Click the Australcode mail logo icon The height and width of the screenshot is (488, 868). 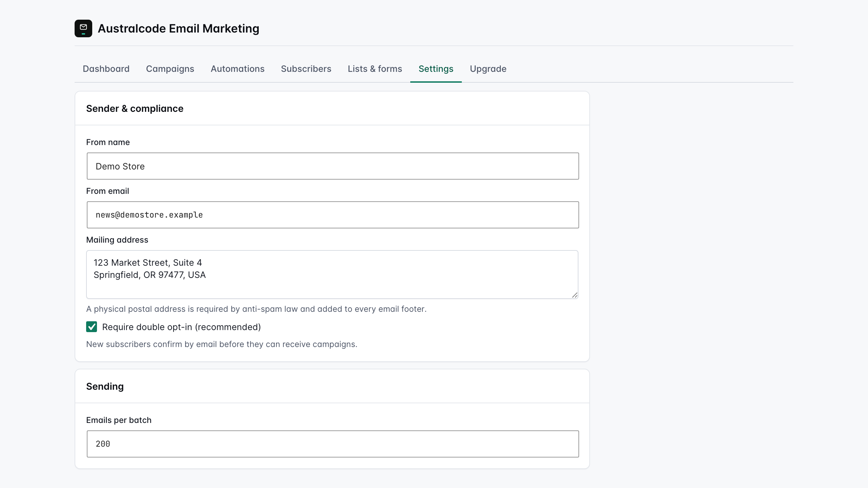point(83,28)
